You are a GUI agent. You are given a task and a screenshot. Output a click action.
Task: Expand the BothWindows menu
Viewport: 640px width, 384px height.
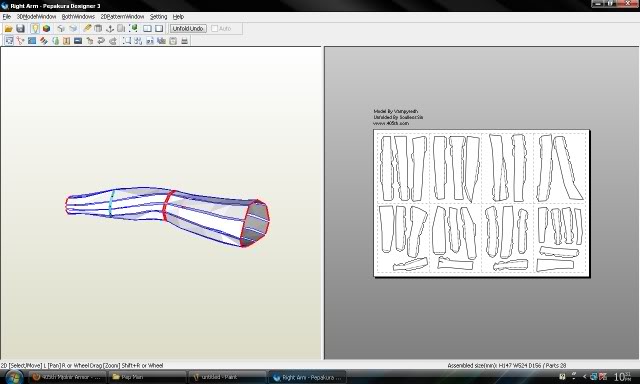[x=78, y=17]
